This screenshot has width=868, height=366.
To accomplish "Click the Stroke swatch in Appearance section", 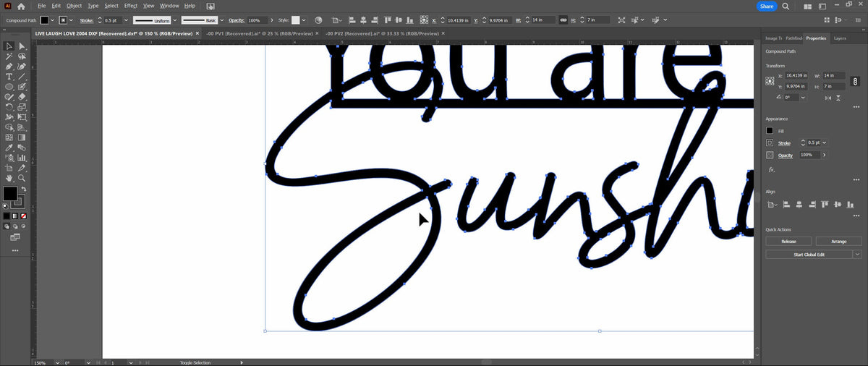I will (770, 143).
